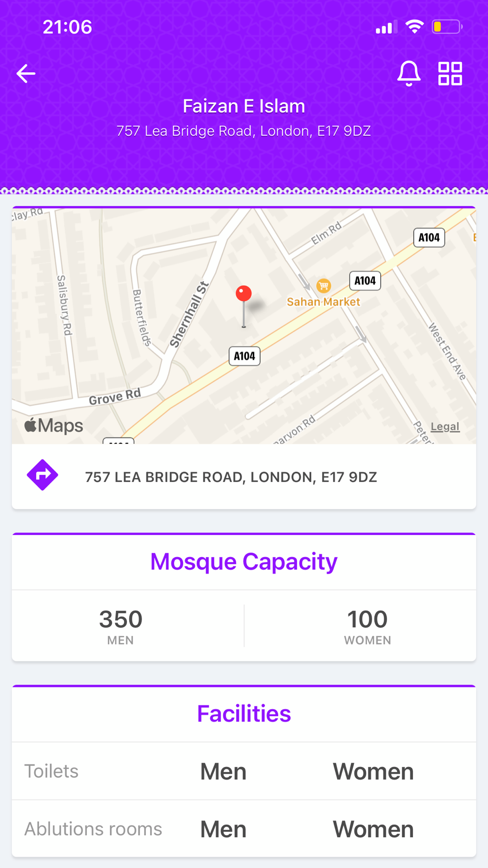Tap the A104 road badge near Sahan Market
488x868 pixels.
click(365, 281)
